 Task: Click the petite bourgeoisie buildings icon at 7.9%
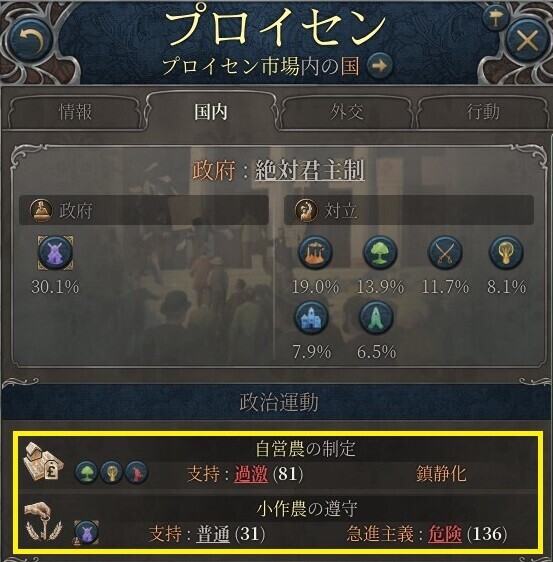[311, 318]
